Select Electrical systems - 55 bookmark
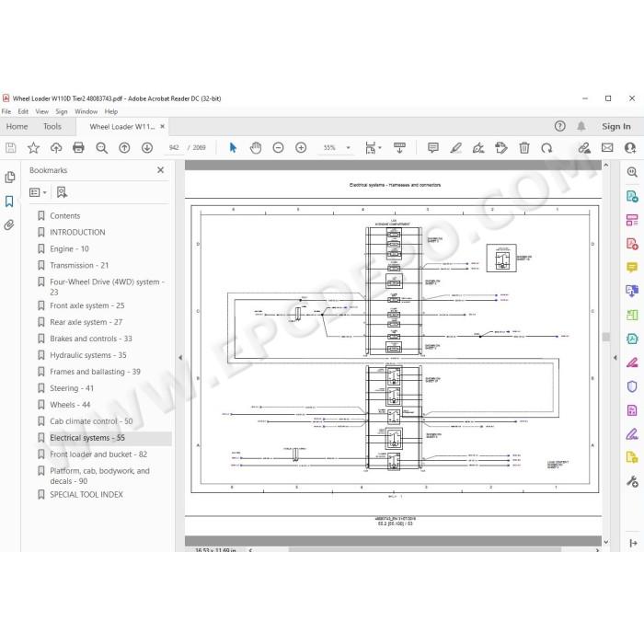The image size is (644, 644). (x=87, y=438)
